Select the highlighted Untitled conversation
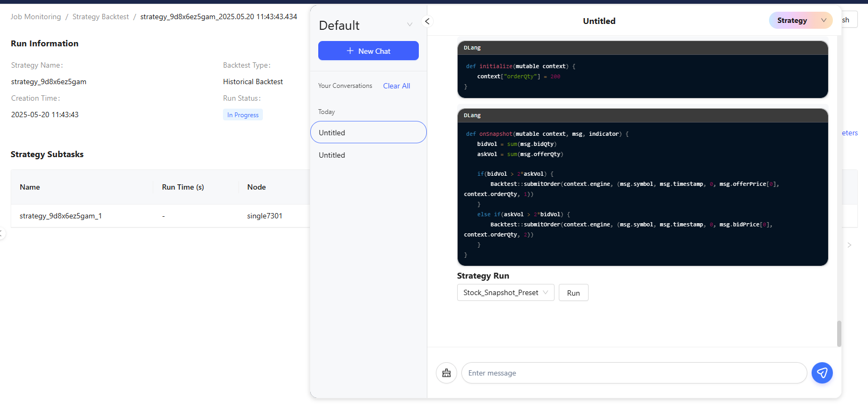868x416 pixels. tap(368, 132)
